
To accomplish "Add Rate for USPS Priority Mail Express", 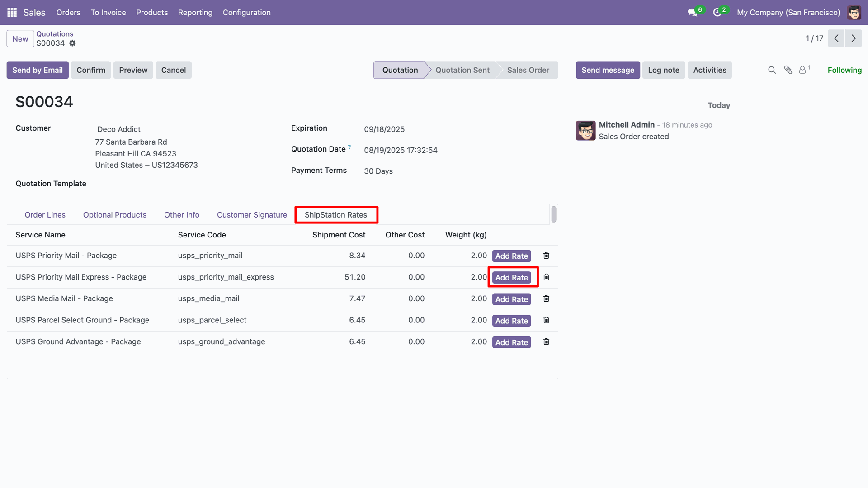I will [x=511, y=278].
